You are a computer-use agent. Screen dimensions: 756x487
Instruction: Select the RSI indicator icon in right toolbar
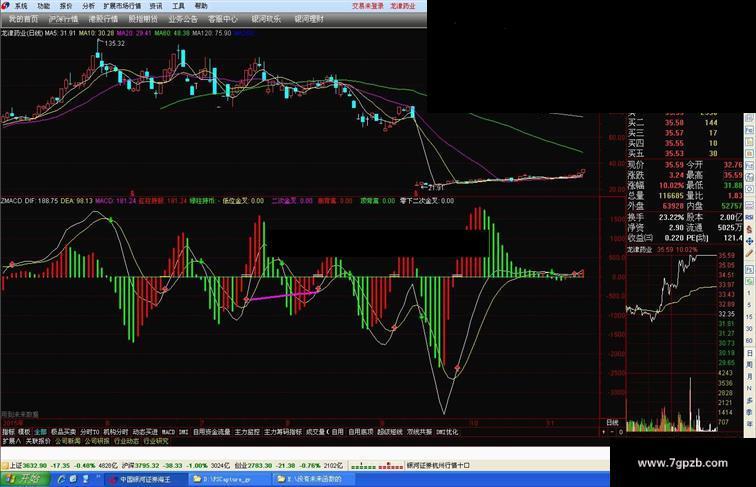(749, 217)
